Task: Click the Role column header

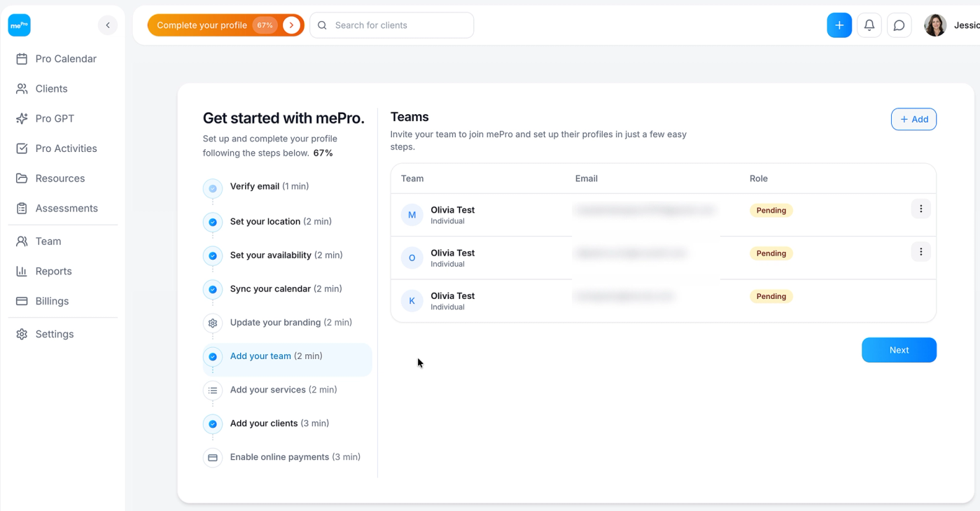Action: click(x=759, y=178)
